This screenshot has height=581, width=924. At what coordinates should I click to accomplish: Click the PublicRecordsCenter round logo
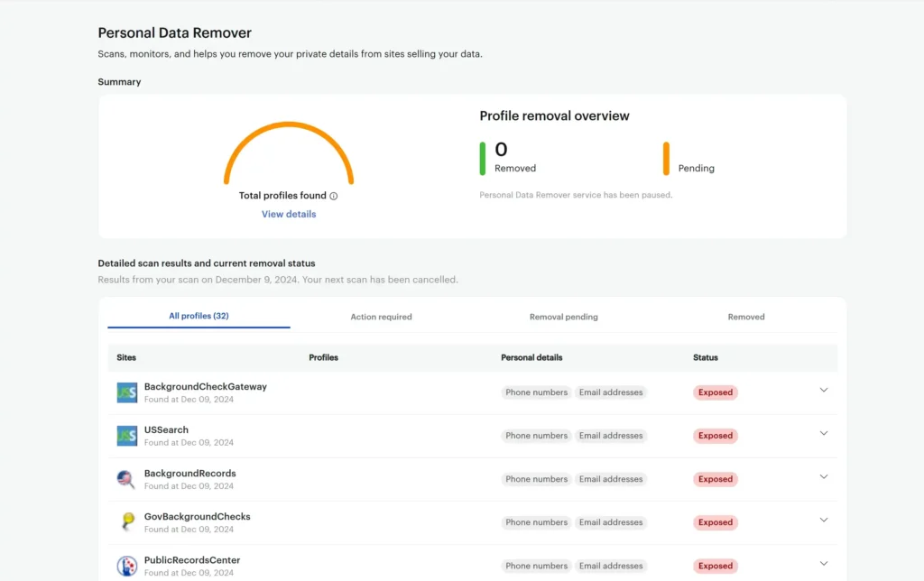126,566
